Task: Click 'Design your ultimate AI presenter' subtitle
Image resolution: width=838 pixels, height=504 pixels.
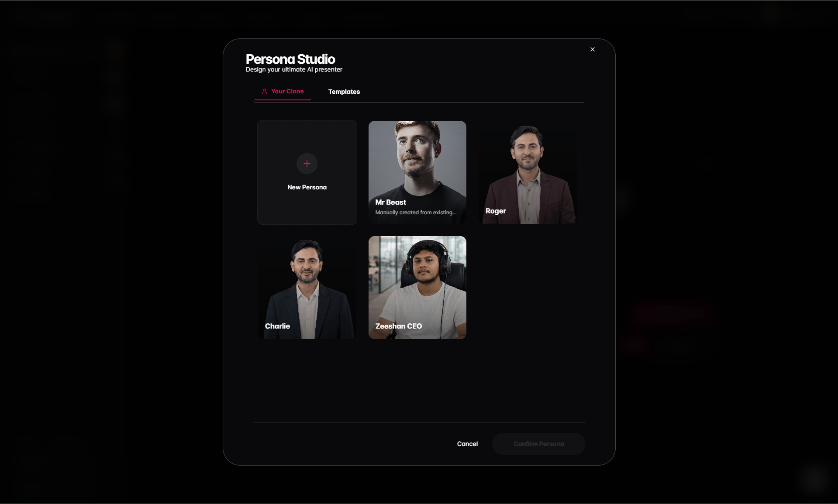Action: tap(294, 69)
